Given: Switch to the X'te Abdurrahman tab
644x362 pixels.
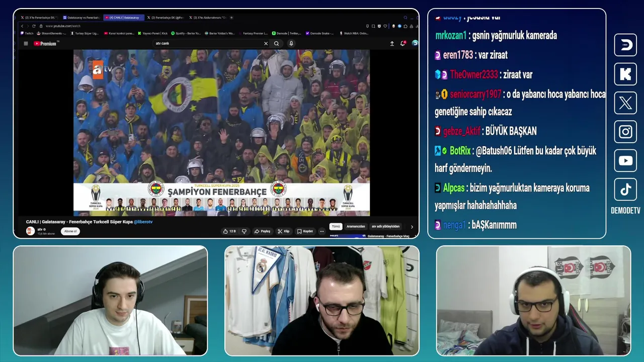Looking at the screenshot, I should point(208,18).
